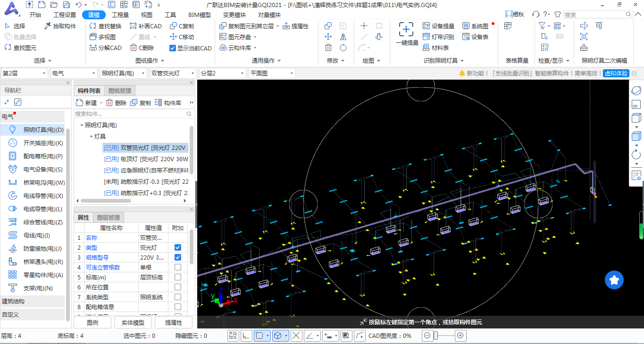Click the plus button of CAD brightness slider
Screen dimensions: 644x344
461,336
